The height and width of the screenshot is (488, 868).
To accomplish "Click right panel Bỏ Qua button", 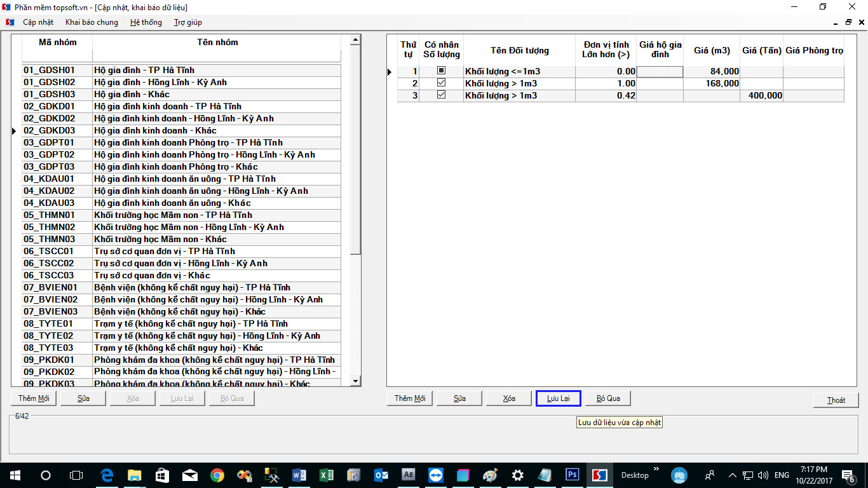I will coord(608,398).
